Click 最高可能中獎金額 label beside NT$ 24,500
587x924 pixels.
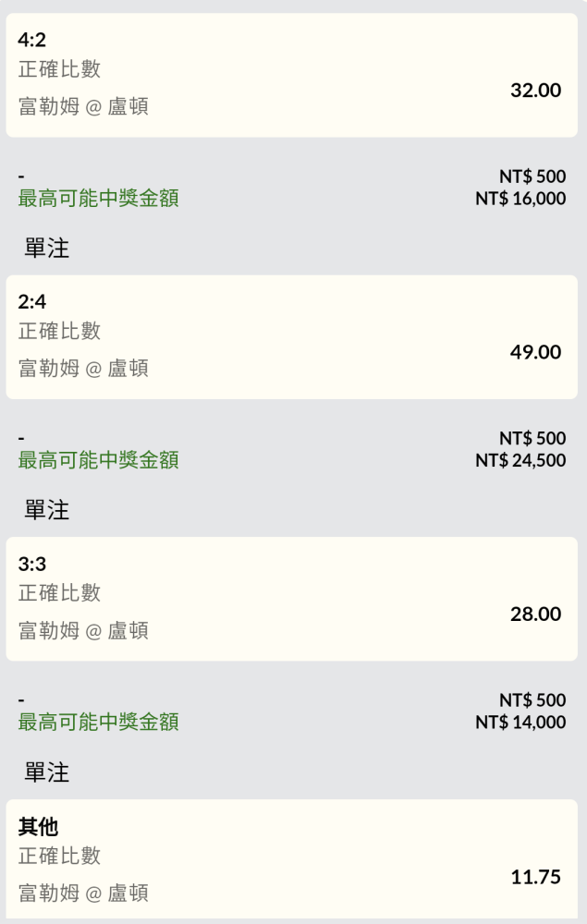click(98, 459)
